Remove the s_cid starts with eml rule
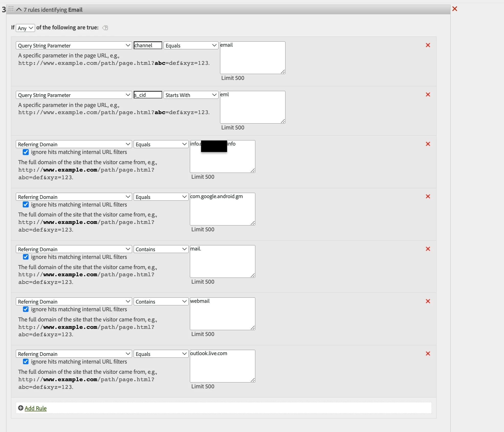The height and width of the screenshot is (432, 504). 428,95
